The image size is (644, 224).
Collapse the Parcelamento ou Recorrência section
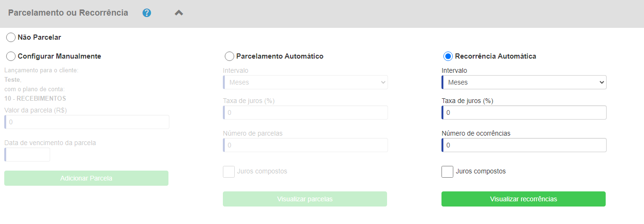click(179, 13)
